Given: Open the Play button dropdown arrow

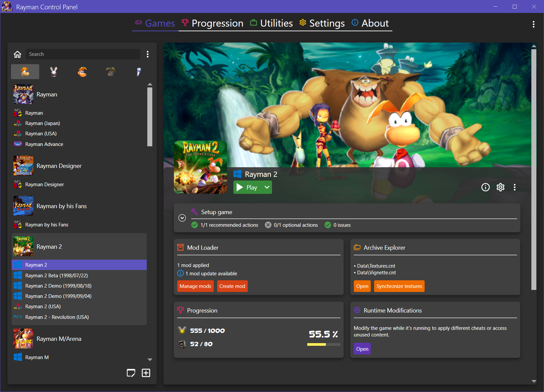Looking at the screenshot, I should 267,187.
